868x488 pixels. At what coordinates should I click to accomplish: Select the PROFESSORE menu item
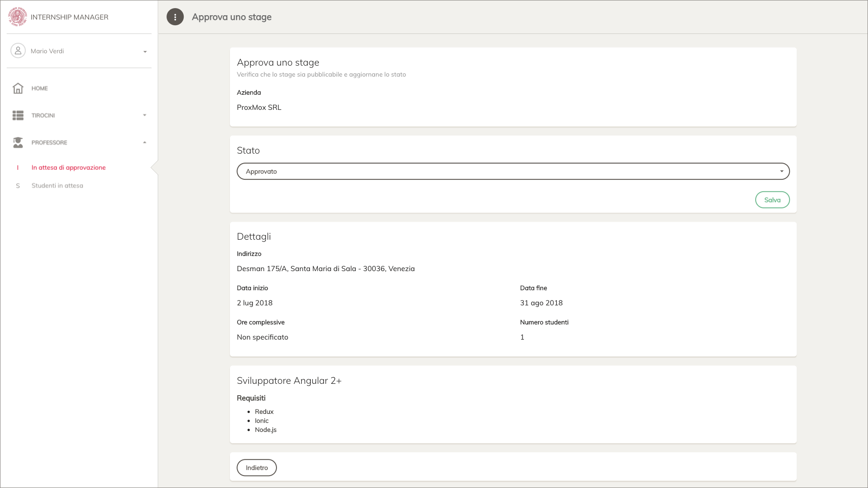tap(49, 143)
